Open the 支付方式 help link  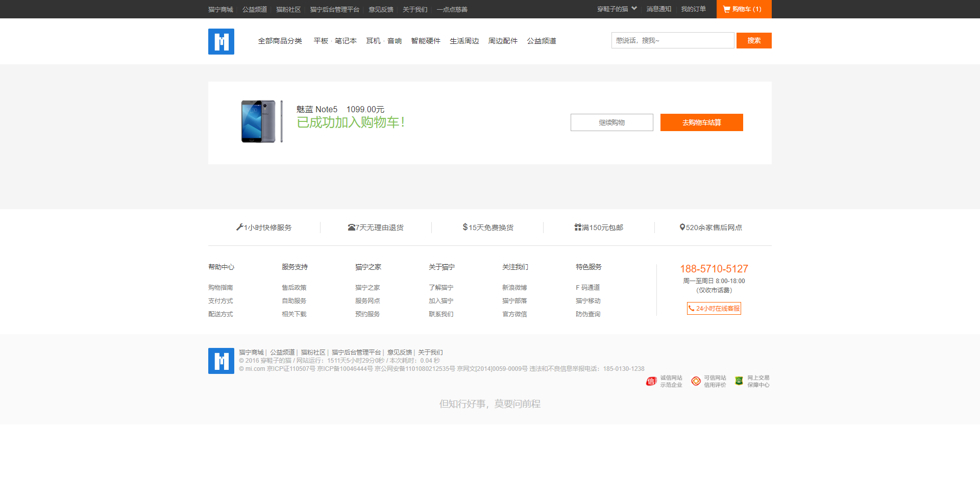point(220,301)
